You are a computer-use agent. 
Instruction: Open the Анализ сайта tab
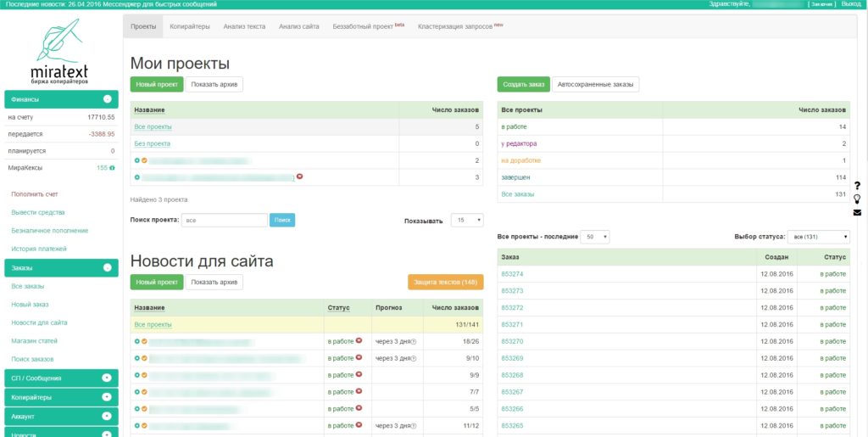(x=299, y=26)
